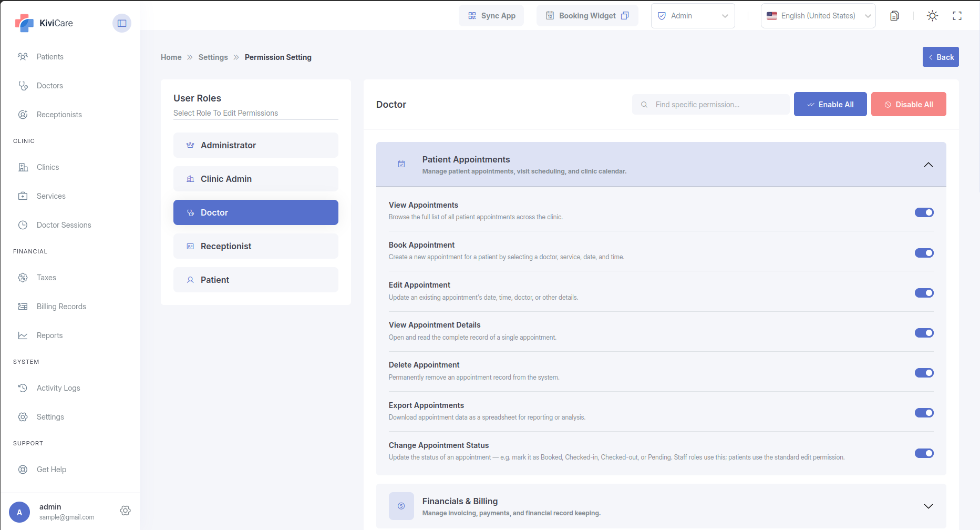Collapse the sidebar with the panel toggle icon

[x=122, y=23]
